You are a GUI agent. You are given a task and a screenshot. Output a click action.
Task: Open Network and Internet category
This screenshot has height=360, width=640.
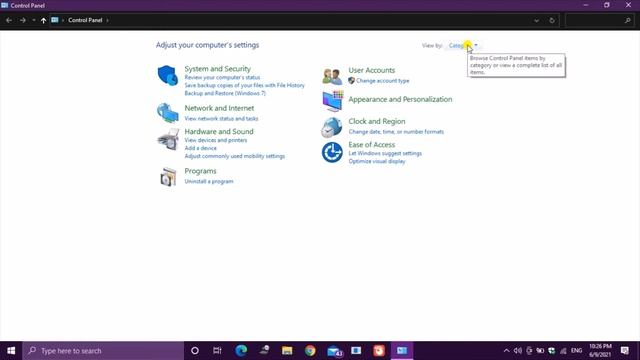(x=219, y=108)
